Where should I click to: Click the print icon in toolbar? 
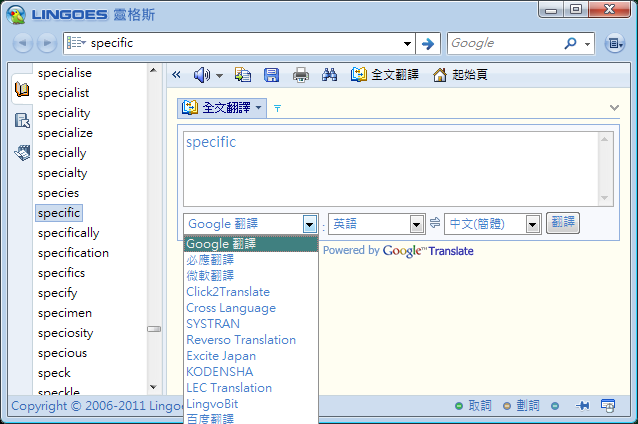click(x=301, y=75)
